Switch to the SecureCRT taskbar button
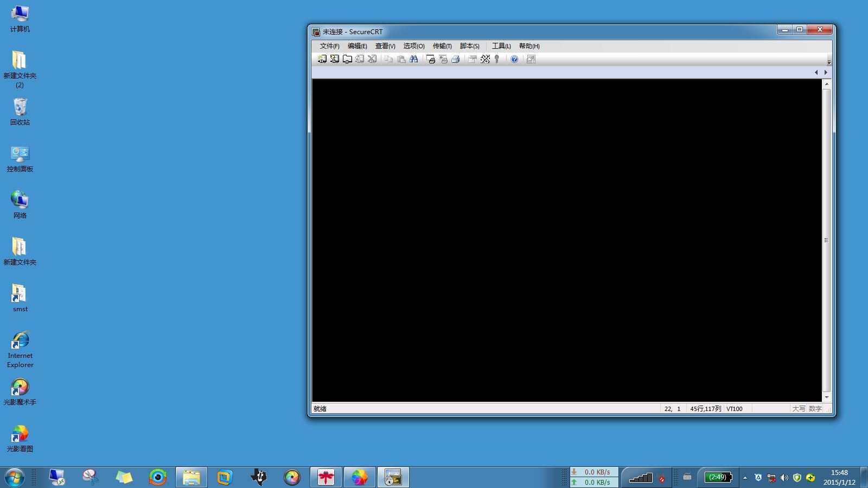The image size is (868, 488). (x=393, y=477)
